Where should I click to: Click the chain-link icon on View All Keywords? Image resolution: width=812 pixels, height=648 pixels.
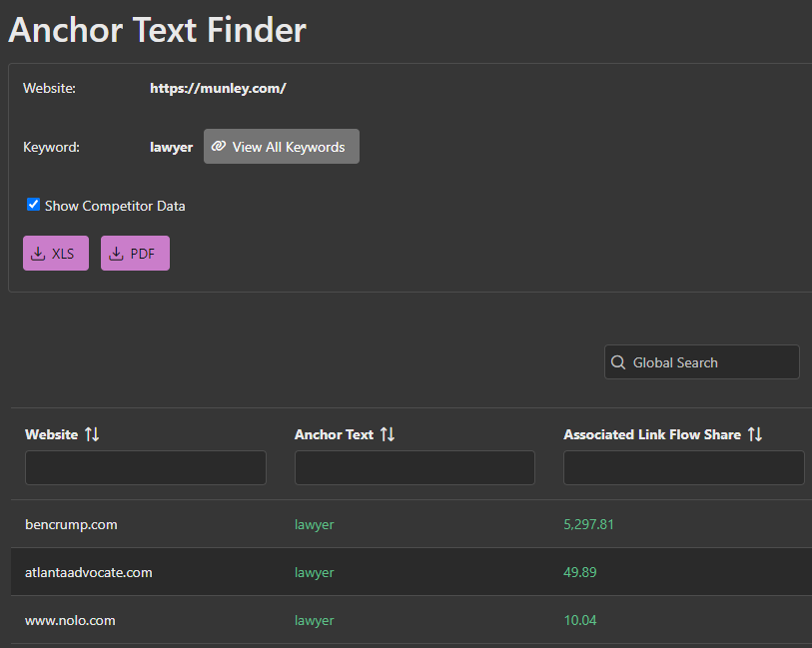pos(219,146)
